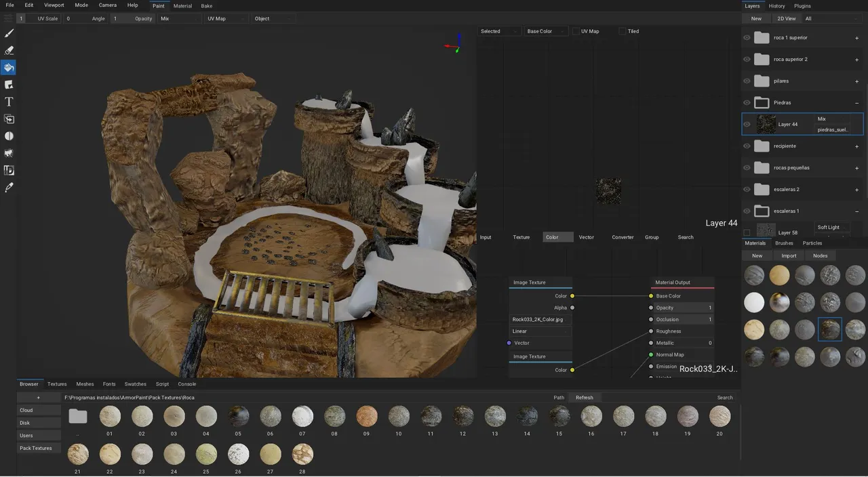The image size is (868, 477).
Task: Select the Eraser tool
Action: 9,50
